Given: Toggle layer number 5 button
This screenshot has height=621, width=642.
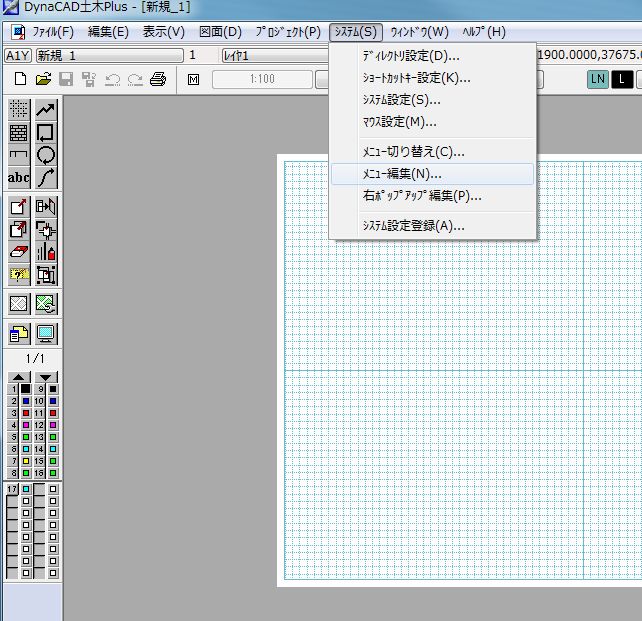Looking at the screenshot, I should point(14,437).
